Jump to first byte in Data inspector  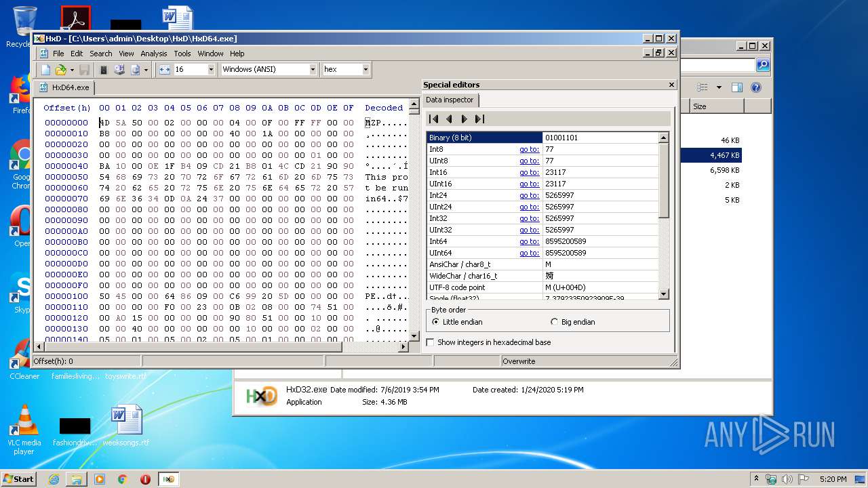tap(434, 119)
